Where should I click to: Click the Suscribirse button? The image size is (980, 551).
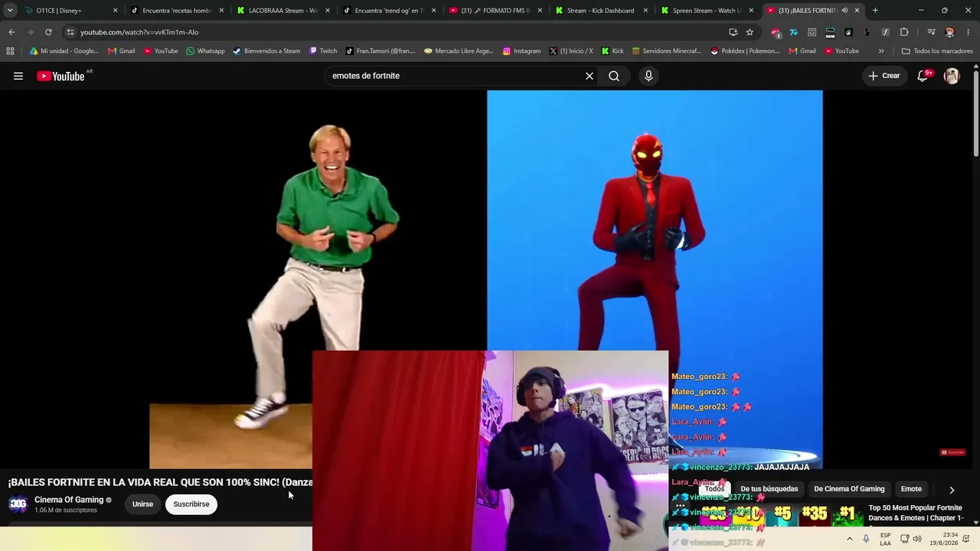(x=191, y=504)
